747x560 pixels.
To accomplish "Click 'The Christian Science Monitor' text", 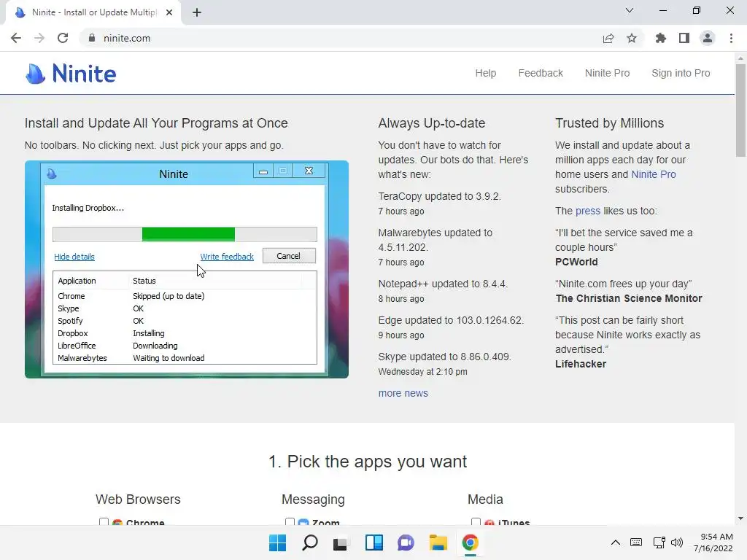I will [x=629, y=298].
